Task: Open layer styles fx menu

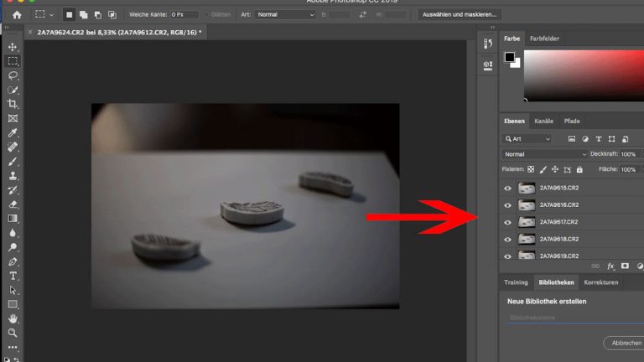Action: click(610, 266)
